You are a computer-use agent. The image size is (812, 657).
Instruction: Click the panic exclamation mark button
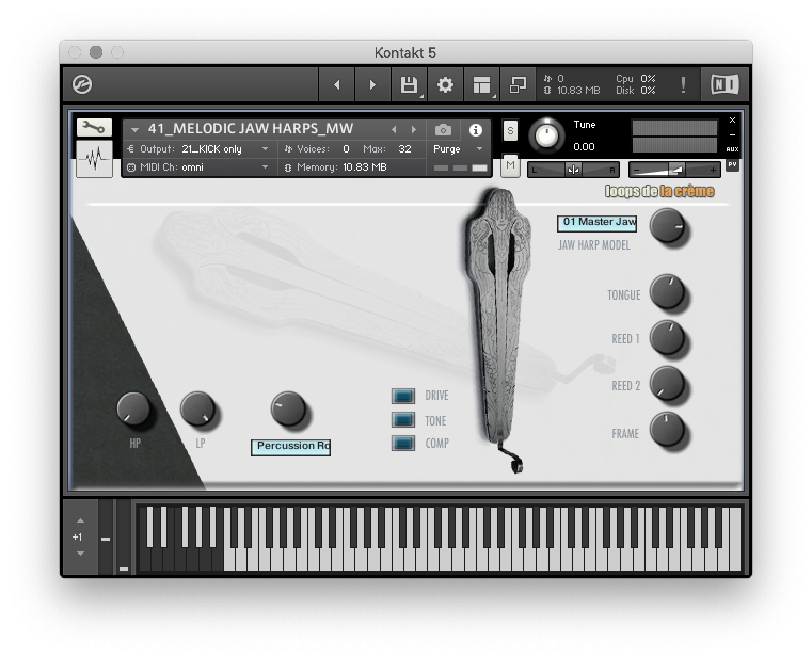coord(683,84)
